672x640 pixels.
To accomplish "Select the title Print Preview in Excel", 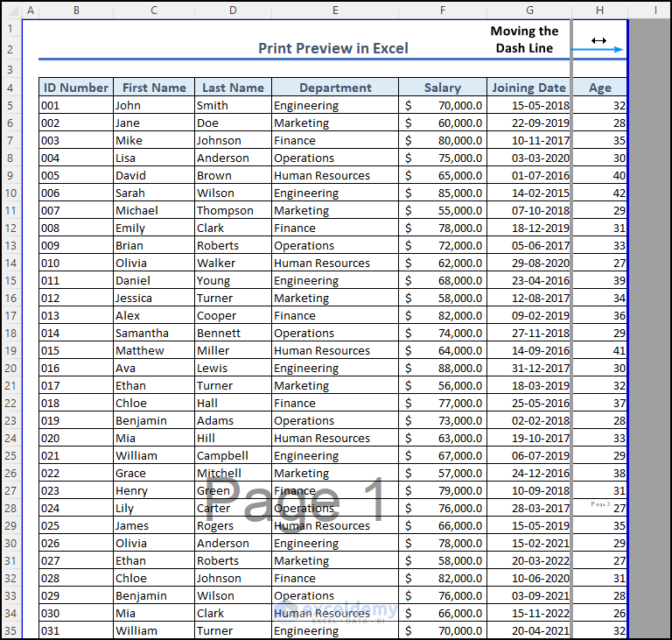I will click(333, 48).
